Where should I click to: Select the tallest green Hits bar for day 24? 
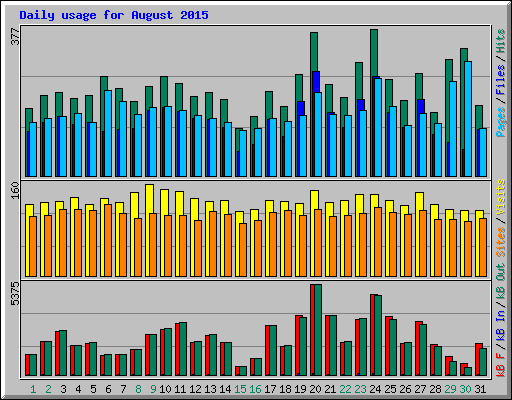[374, 53]
